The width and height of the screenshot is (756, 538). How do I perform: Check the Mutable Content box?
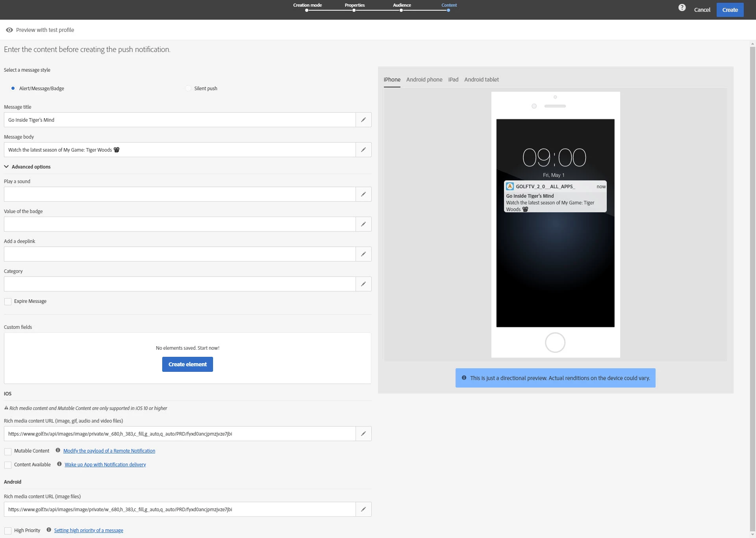click(8, 451)
